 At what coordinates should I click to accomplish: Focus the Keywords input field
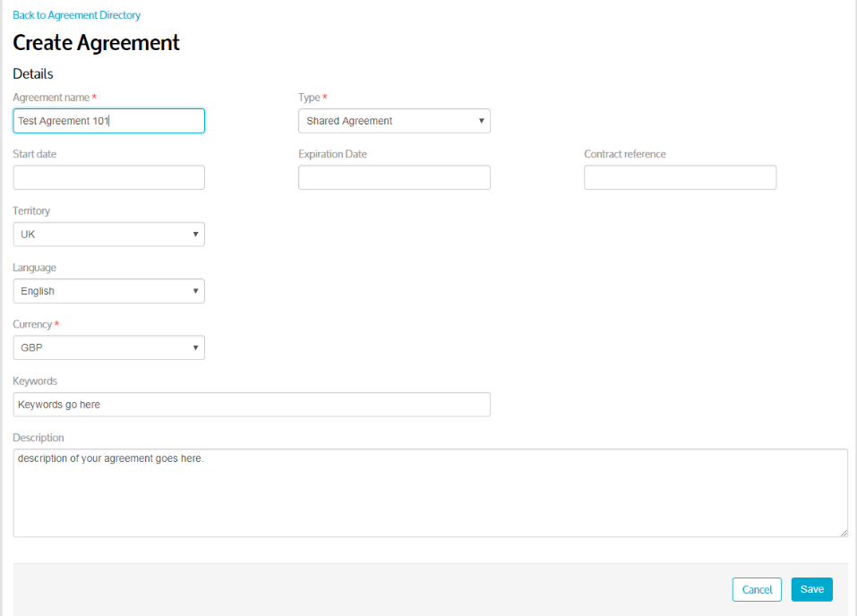252,405
